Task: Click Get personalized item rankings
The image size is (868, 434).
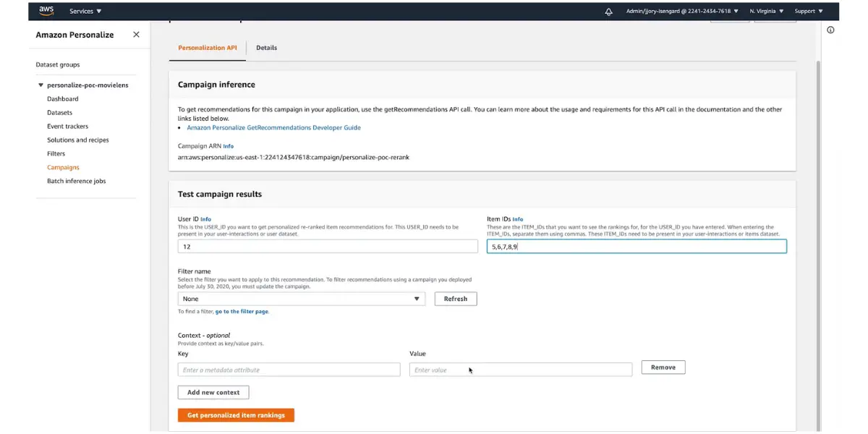Action: [x=236, y=415]
